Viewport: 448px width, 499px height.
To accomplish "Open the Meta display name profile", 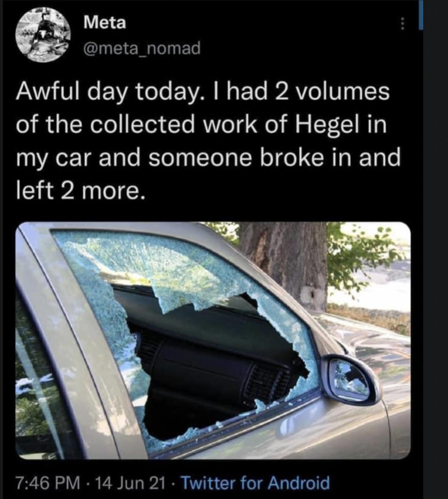I will coord(105,23).
